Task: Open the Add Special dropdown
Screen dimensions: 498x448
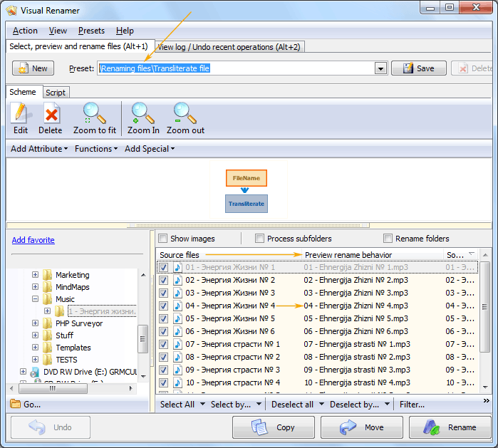Action: pos(150,149)
